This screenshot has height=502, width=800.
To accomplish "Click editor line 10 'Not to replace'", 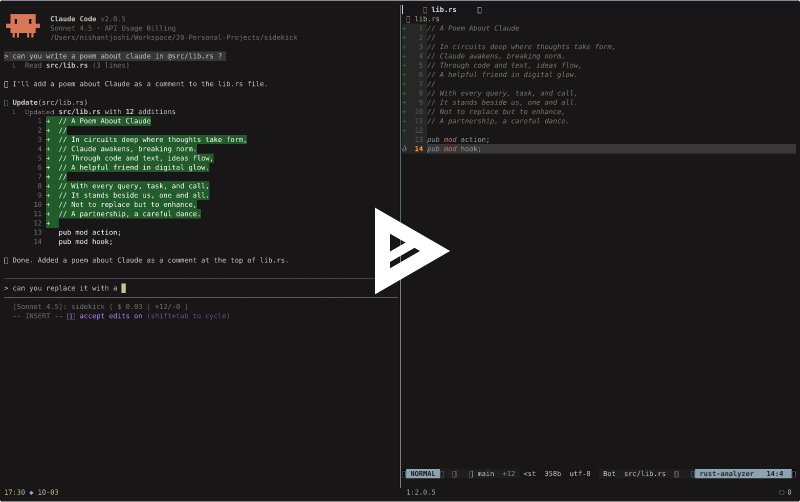I will pyautogui.click(x=496, y=112).
